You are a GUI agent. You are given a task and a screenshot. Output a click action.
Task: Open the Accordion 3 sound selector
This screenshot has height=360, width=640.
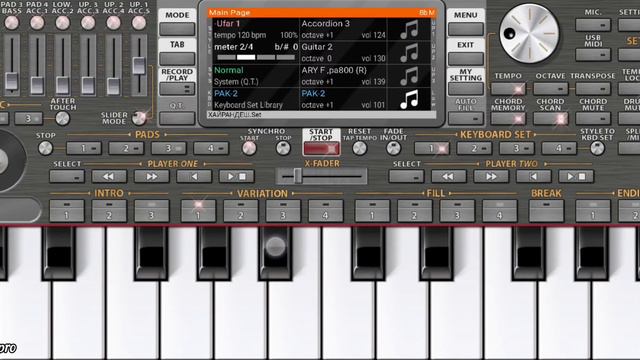pos(343,29)
